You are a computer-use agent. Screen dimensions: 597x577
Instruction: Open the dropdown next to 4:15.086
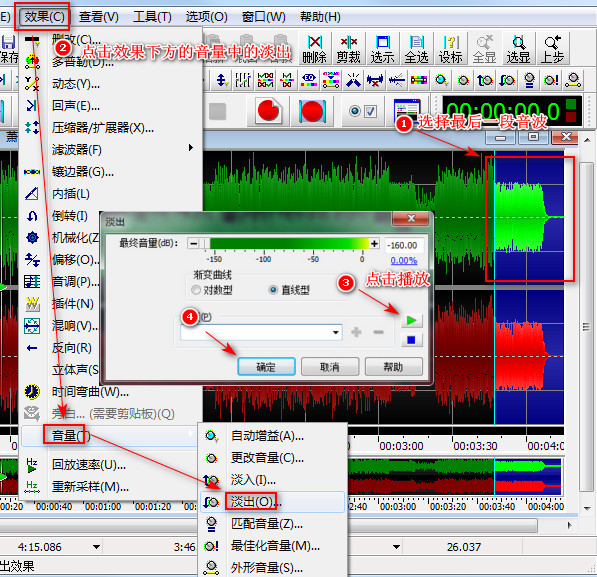[x=96, y=547]
